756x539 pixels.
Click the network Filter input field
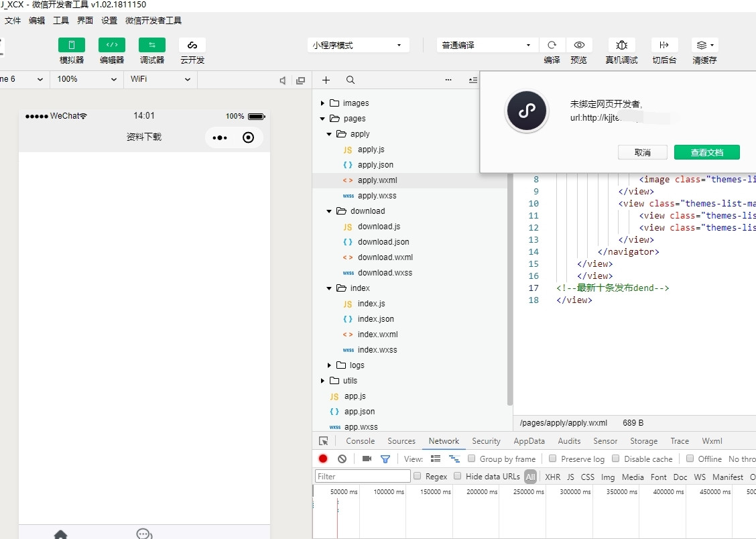coord(363,477)
